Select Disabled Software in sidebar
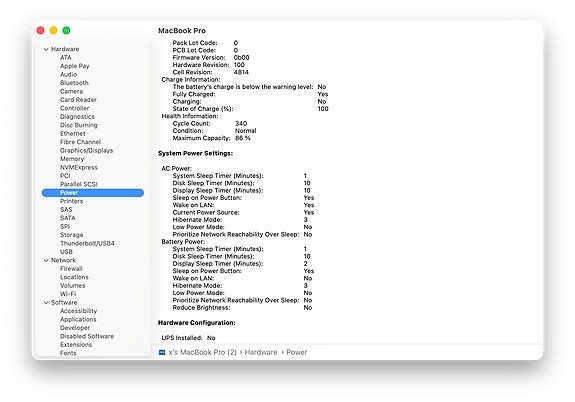The image size is (575, 402). (87, 336)
